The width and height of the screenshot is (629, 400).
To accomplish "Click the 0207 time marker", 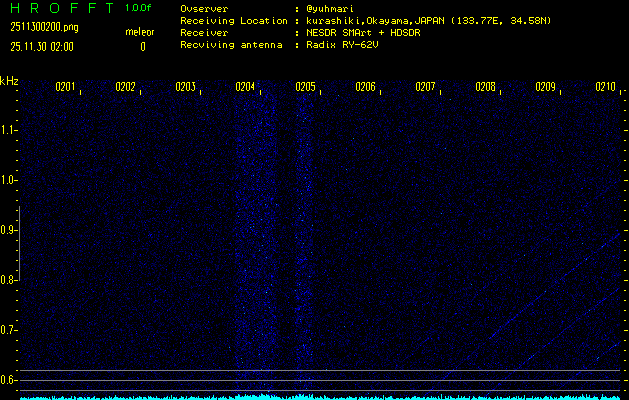I will (x=425, y=87).
